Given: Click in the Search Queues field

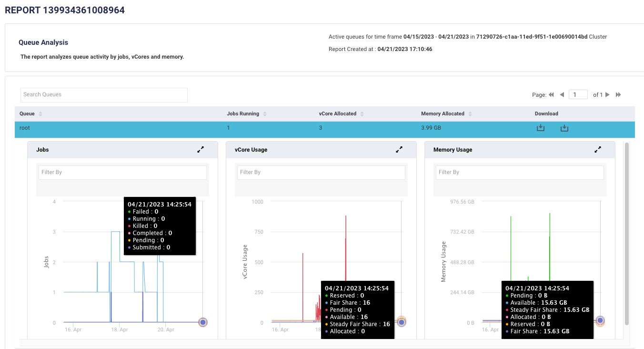Looking at the screenshot, I should point(104,94).
